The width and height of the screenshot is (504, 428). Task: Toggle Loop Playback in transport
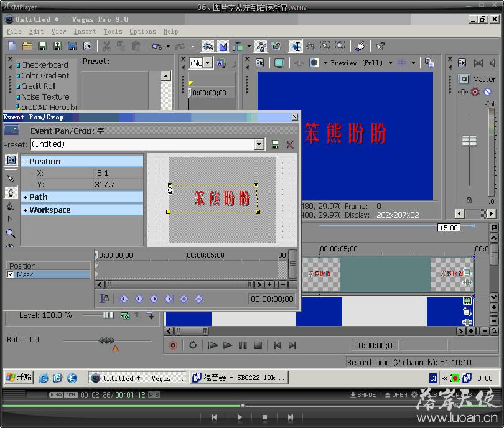pyautogui.click(x=193, y=345)
